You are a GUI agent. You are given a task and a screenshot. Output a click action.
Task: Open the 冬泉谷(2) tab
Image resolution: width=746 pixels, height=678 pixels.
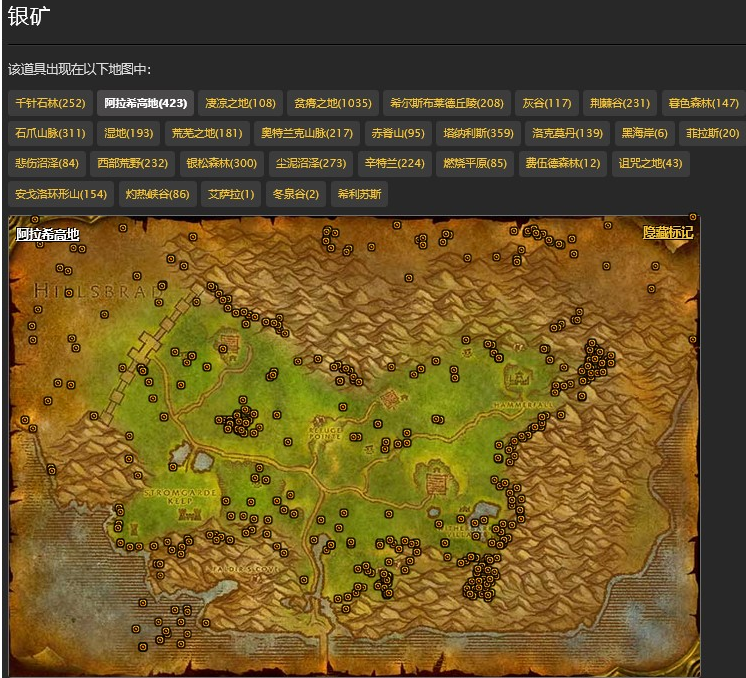295,194
